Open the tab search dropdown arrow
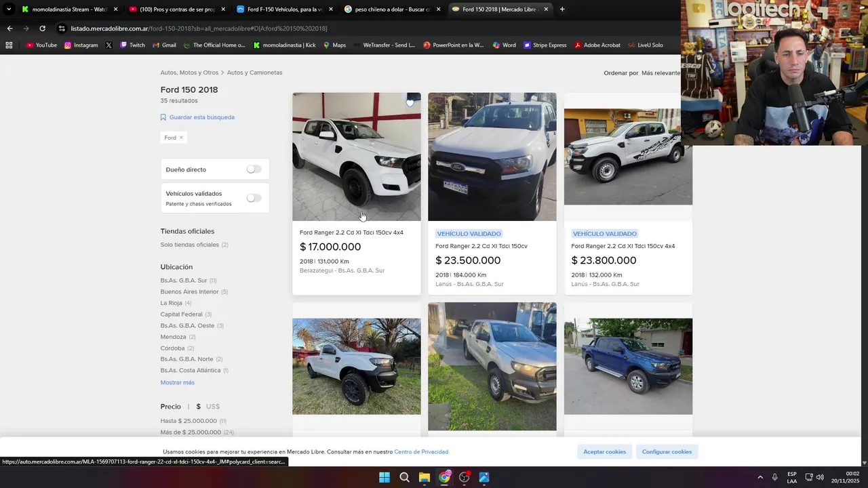Viewport: 868px width, 488px height. click(x=9, y=9)
